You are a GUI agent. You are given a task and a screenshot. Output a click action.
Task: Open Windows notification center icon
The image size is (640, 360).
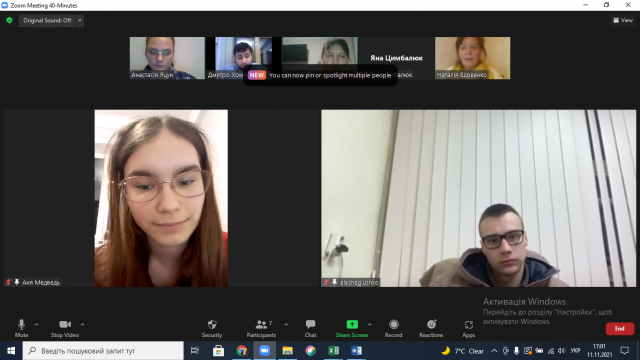[x=624, y=351]
